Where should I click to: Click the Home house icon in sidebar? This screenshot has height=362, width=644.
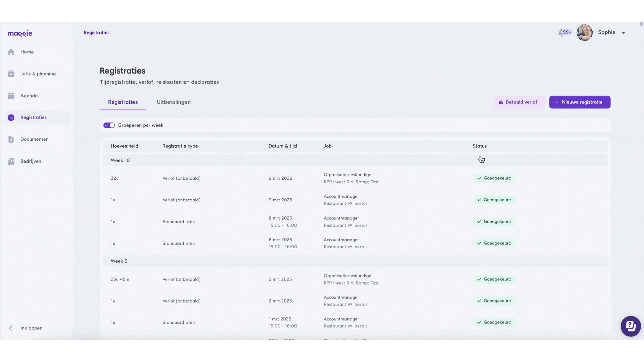(x=11, y=52)
